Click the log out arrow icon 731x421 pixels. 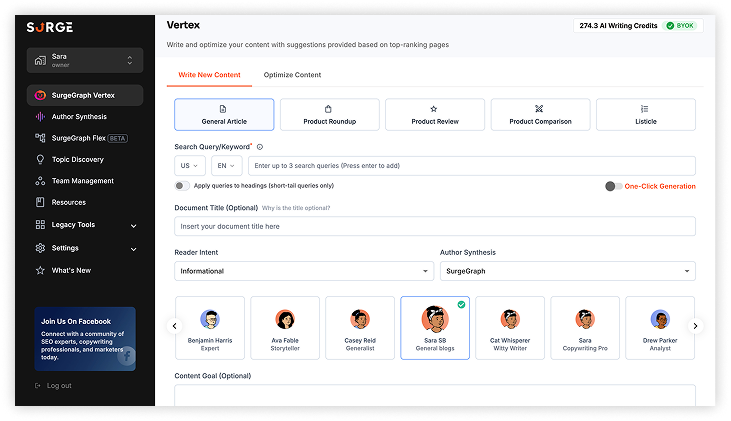[x=38, y=386]
